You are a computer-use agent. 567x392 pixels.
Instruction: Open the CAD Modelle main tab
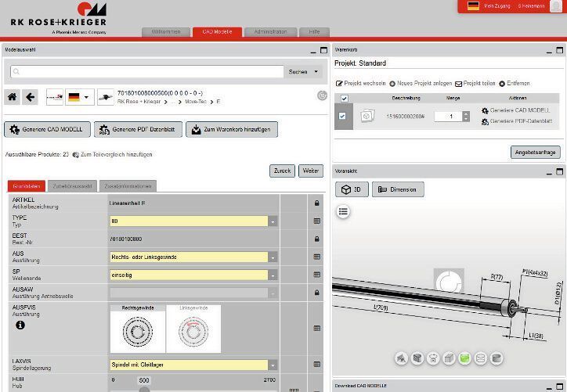click(217, 32)
